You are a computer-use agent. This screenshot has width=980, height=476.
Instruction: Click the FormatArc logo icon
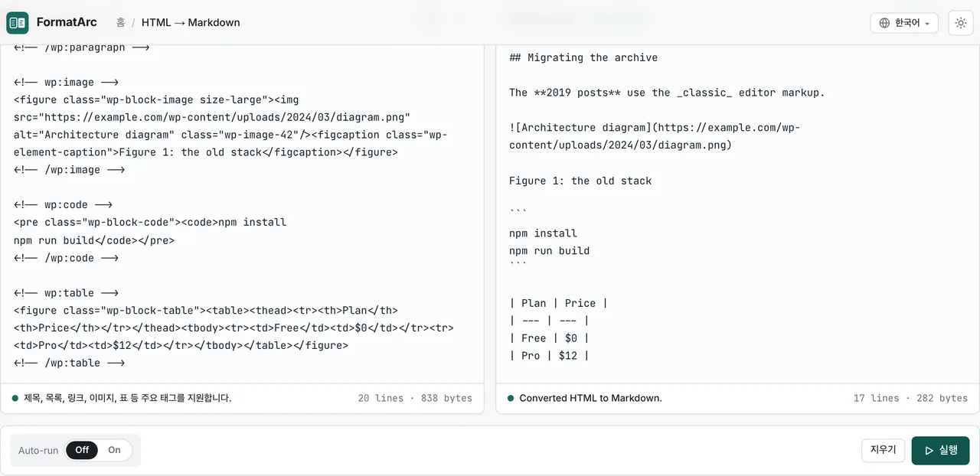[x=18, y=23]
